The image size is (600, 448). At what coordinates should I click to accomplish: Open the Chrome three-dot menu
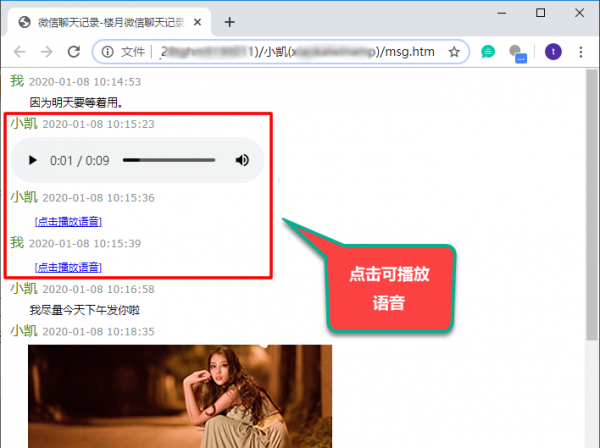(x=581, y=52)
